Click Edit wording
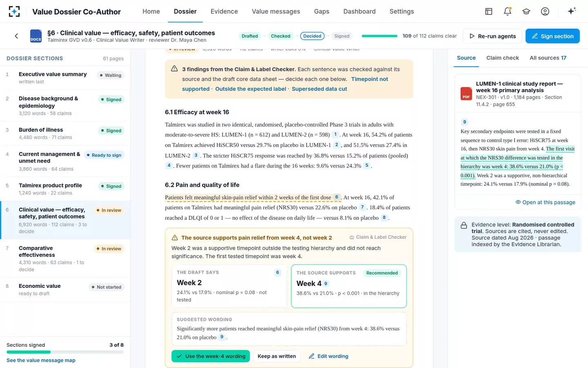Viewport: 588px width, 368px height. click(x=328, y=356)
